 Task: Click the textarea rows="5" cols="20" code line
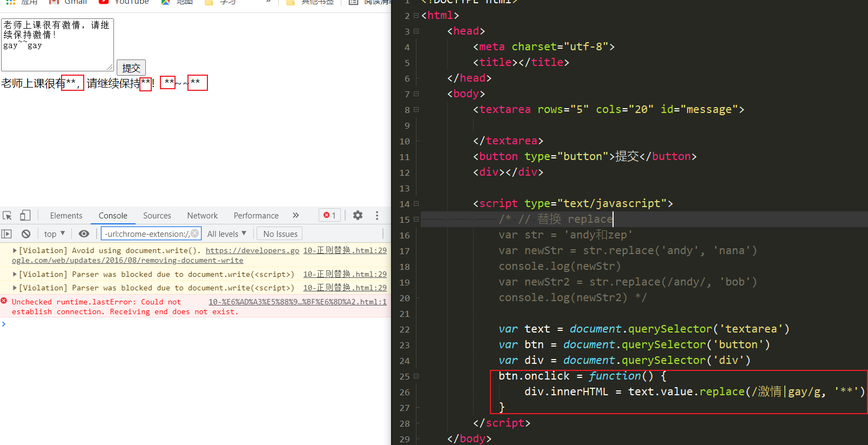click(x=608, y=110)
